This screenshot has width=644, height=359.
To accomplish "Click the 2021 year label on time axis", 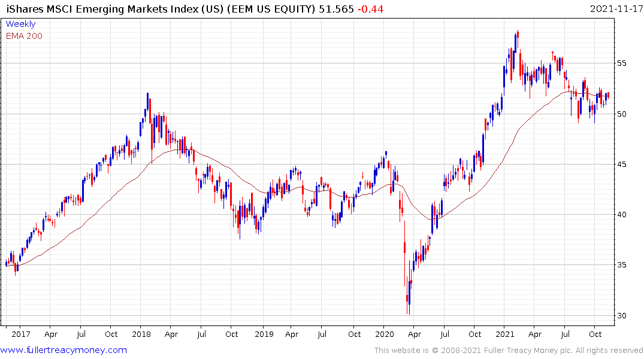I will tap(505, 334).
